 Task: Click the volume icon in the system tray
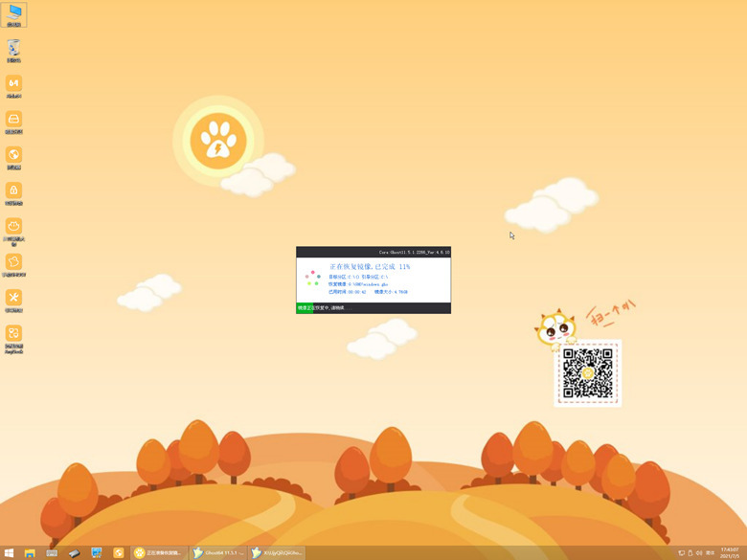(700, 552)
